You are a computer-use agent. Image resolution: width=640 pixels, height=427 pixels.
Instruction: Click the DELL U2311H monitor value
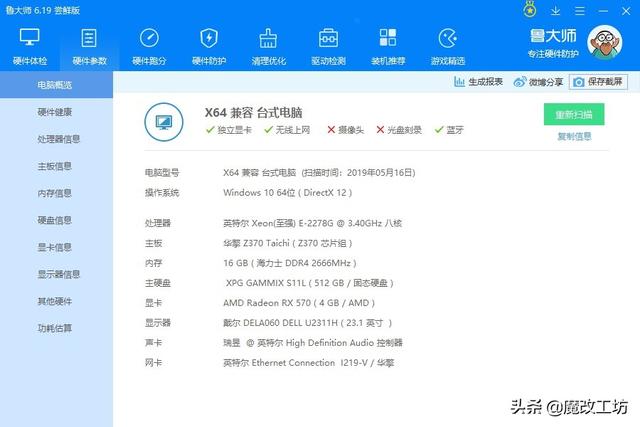point(307,323)
